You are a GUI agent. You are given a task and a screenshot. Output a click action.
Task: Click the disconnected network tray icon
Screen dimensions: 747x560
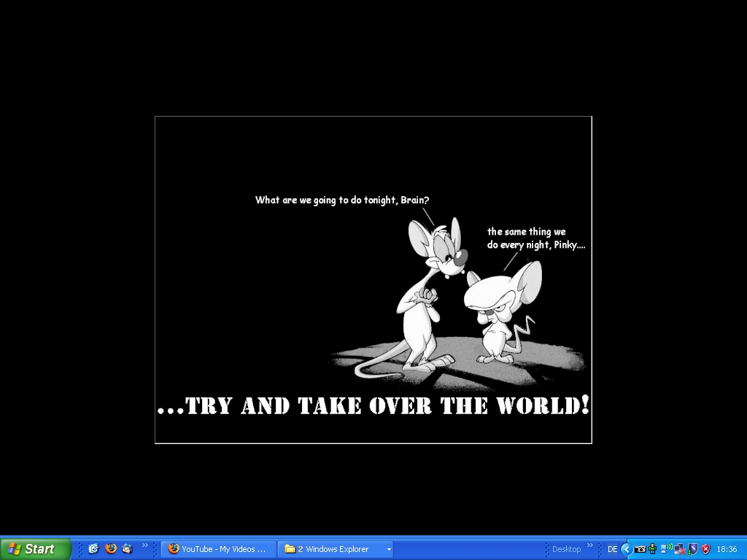tap(680, 549)
